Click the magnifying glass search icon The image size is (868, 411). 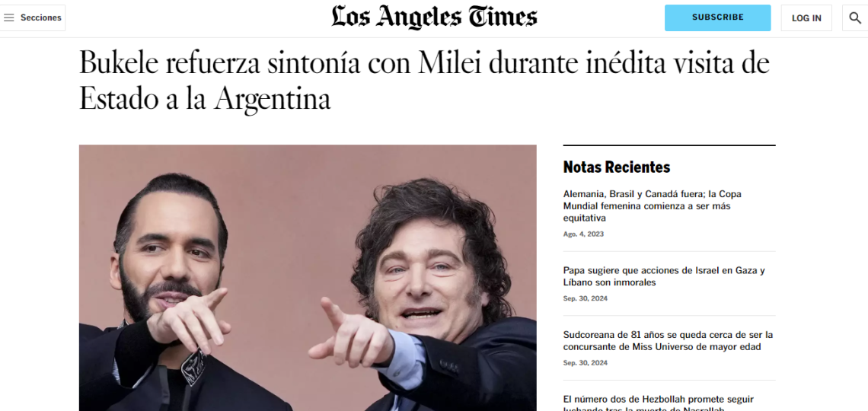(855, 18)
